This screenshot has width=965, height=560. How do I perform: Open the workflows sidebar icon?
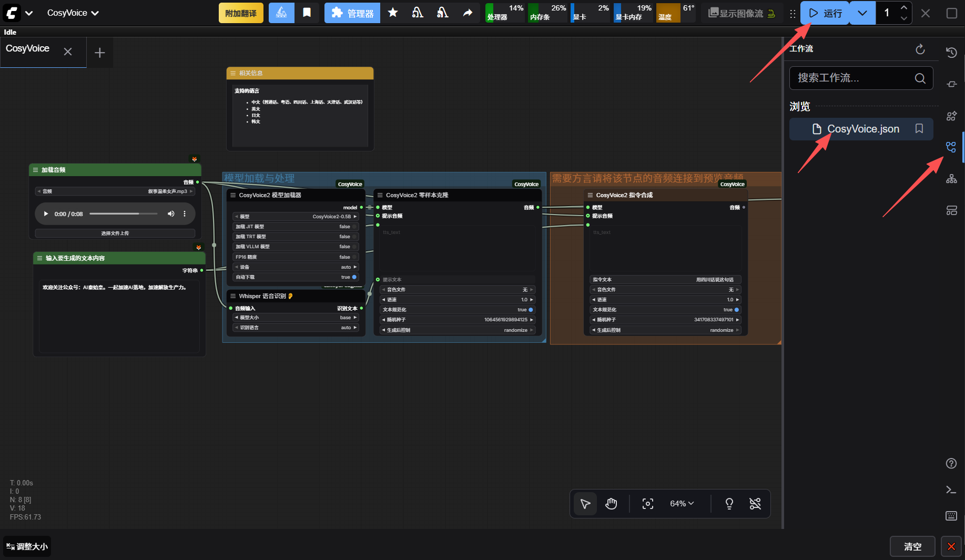click(x=951, y=147)
